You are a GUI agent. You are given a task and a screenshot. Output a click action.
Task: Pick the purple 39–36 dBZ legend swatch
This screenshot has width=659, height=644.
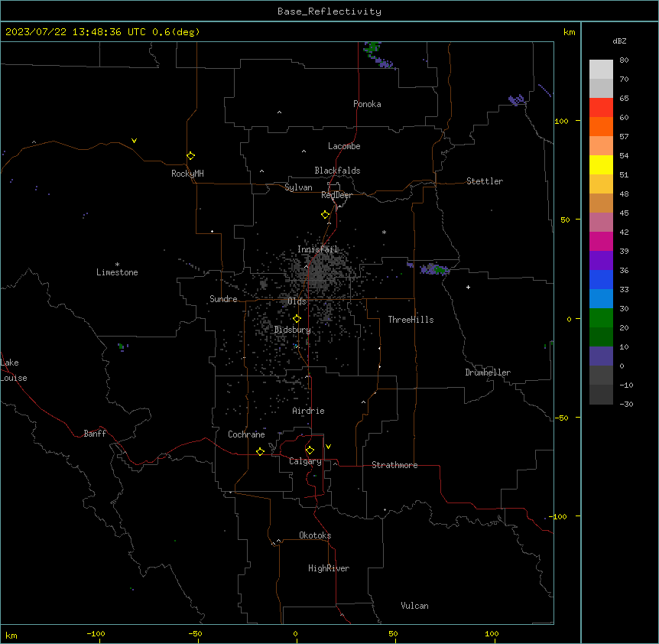click(601, 261)
